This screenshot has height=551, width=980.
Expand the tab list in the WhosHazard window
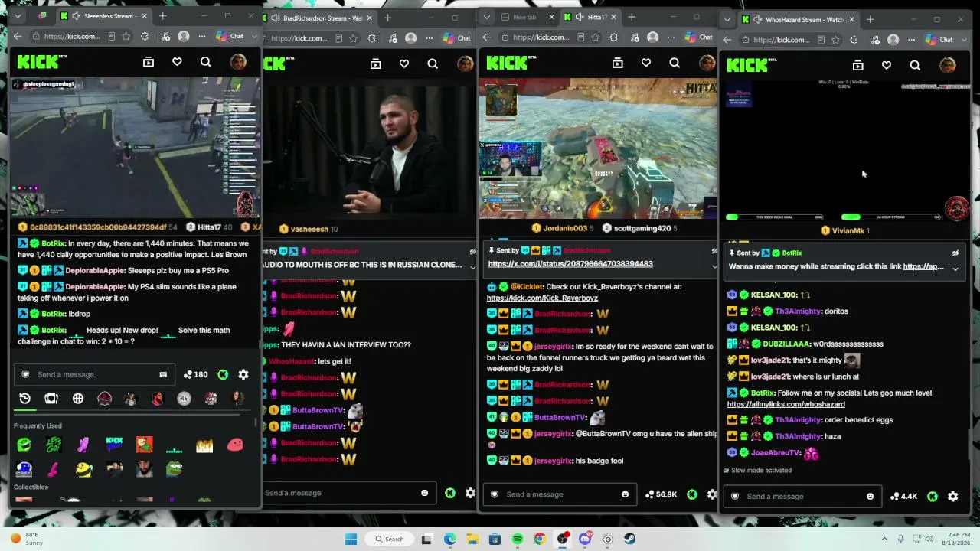pos(727,19)
